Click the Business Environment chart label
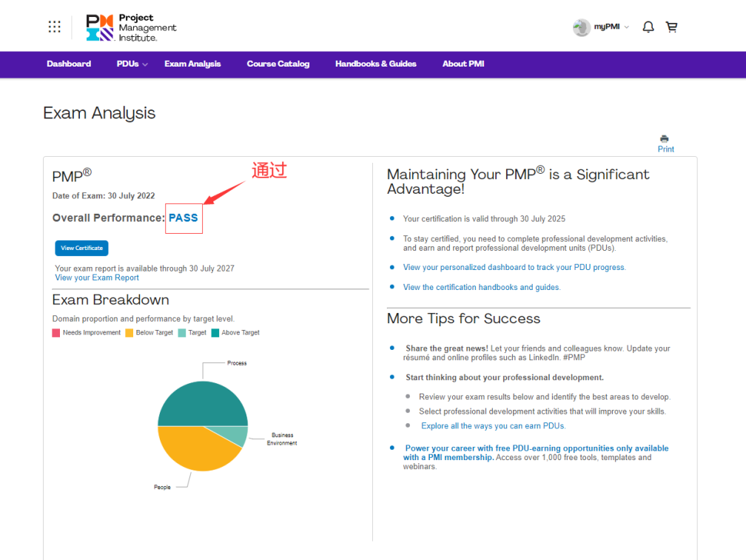746x560 pixels. [282, 439]
